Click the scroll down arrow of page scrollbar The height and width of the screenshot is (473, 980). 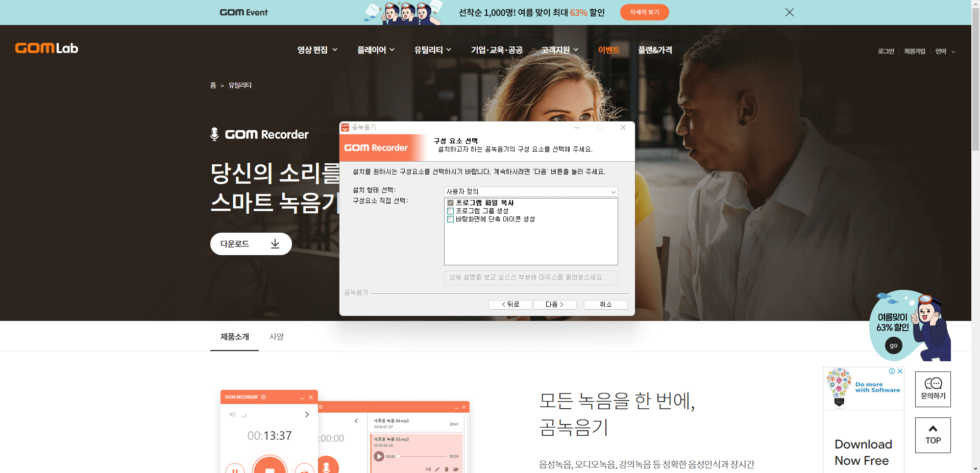(x=975, y=469)
